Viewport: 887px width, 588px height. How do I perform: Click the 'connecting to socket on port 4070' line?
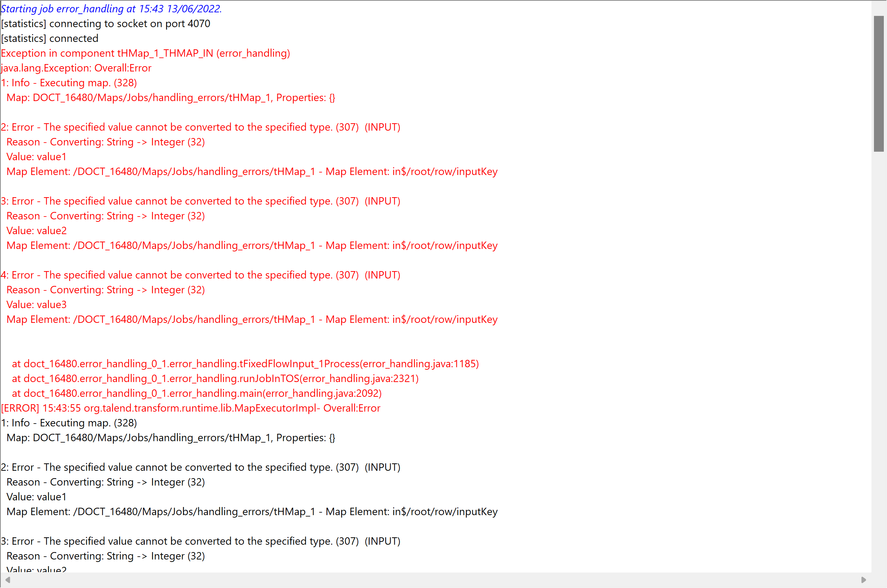(x=105, y=24)
